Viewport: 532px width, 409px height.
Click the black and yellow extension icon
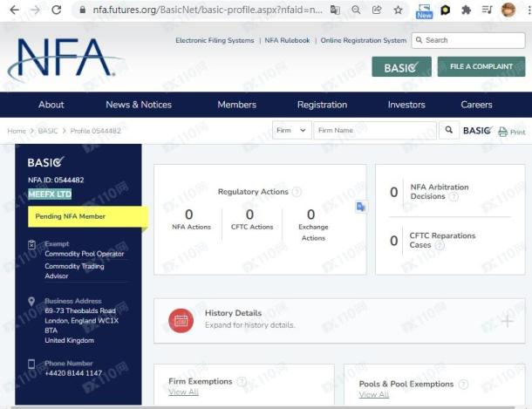[x=445, y=10]
